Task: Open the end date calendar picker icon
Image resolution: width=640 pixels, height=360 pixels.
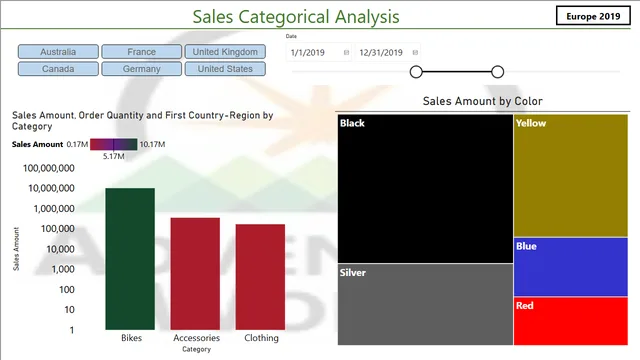Action: point(415,53)
